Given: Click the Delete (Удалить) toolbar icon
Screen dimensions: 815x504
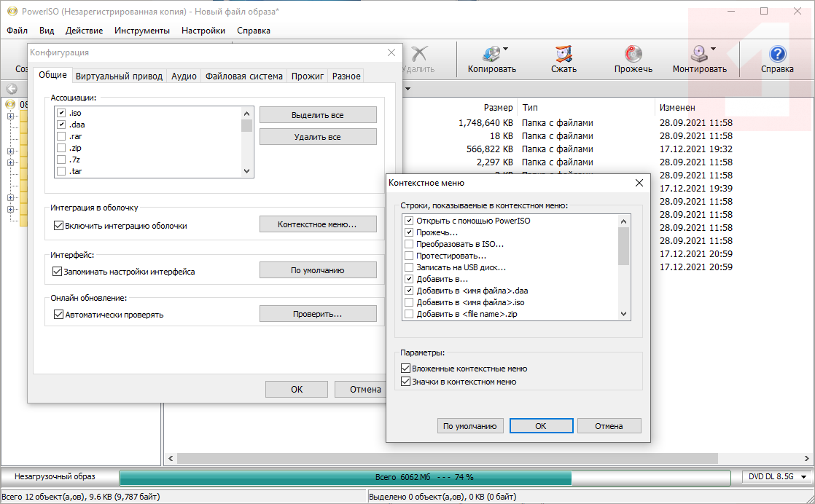Looking at the screenshot, I should (419, 53).
